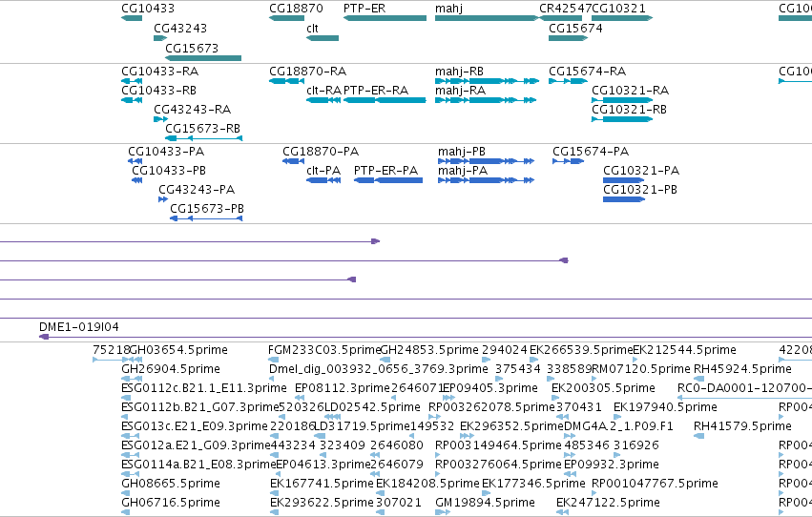Screen dimensions: 812x517
Task: Select the LD02542.5prime EST
Action: (x=332, y=417)
